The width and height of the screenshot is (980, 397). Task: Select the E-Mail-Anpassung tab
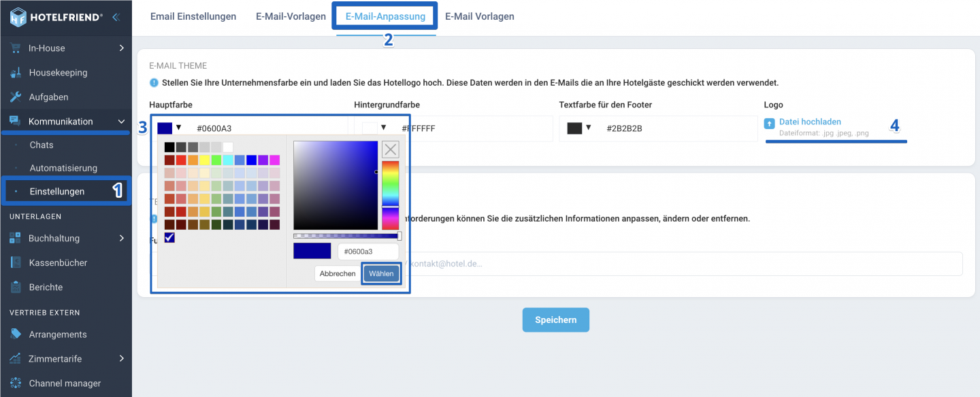(x=385, y=16)
